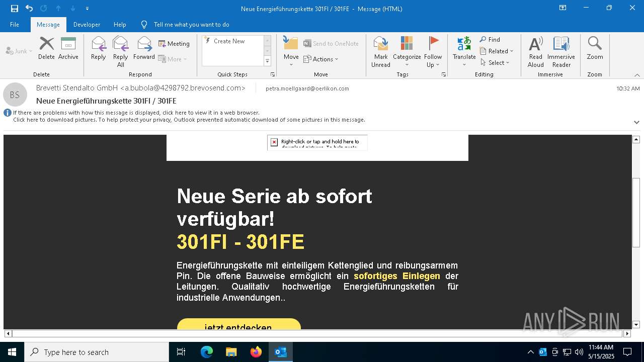The height and width of the screenshot is (362, 644).
Task: Expand the message header chevron
Action: 636,122
